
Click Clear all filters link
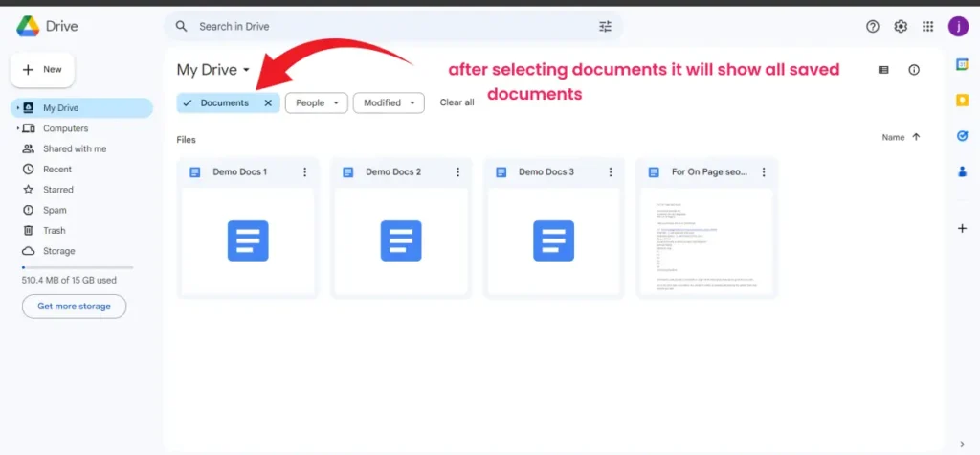coord(457,102)
